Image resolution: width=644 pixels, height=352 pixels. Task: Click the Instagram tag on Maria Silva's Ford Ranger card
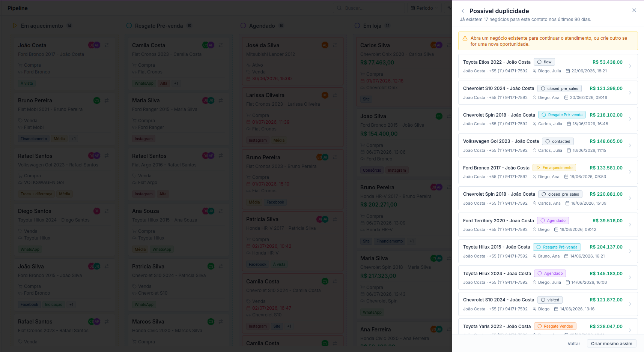click(x=144, y=139)
